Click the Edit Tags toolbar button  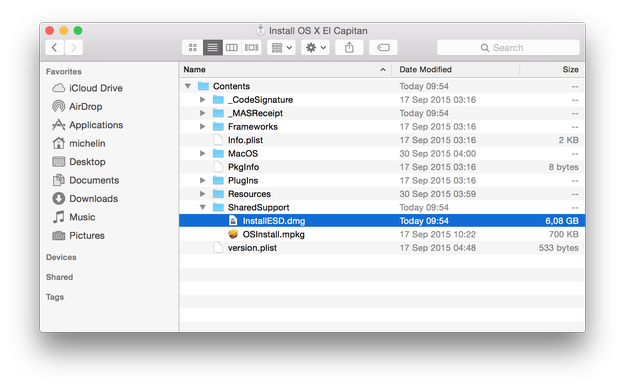click(383, 48)
